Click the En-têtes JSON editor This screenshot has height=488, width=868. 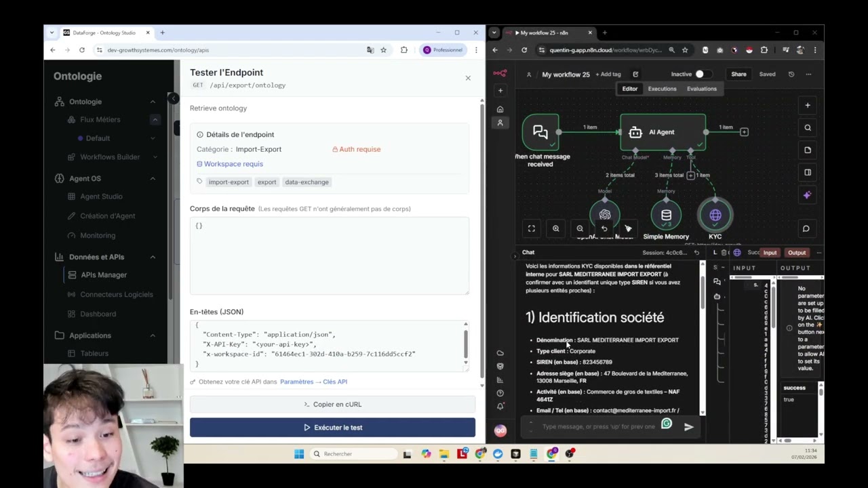click(x=329, y=346)
